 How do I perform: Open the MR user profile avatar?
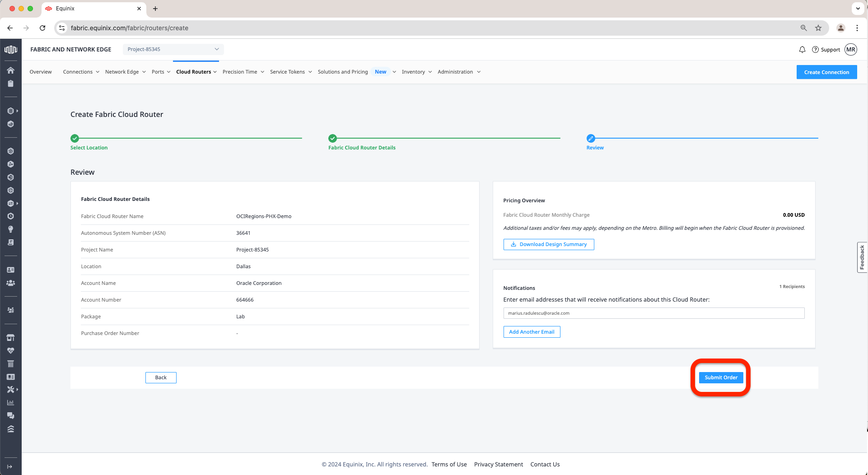pyautogui.click(x=851, y=50)
